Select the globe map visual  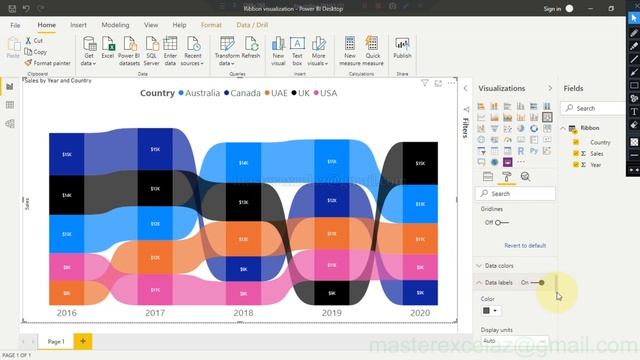481,140
